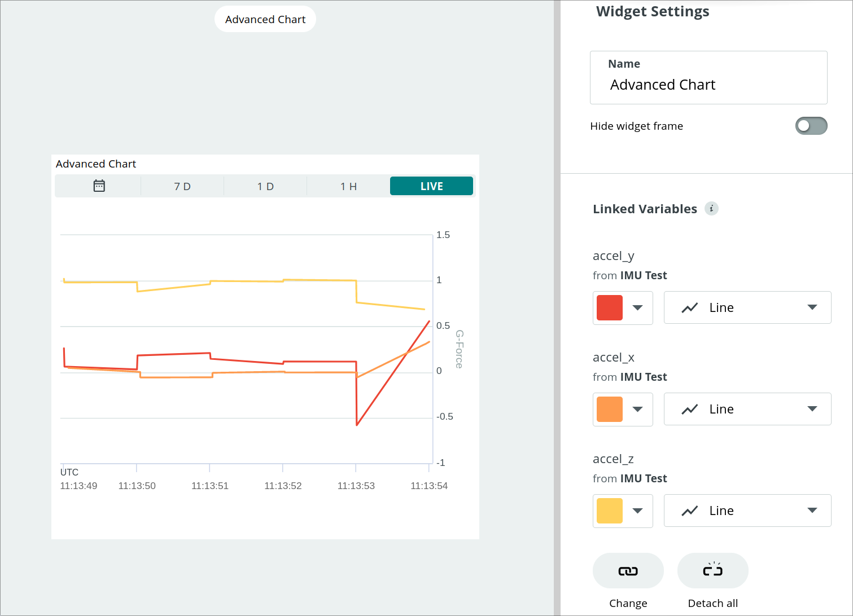853x616 pixels.
Task: Click the Change button under Linked Variables
Action: point(628,603)
